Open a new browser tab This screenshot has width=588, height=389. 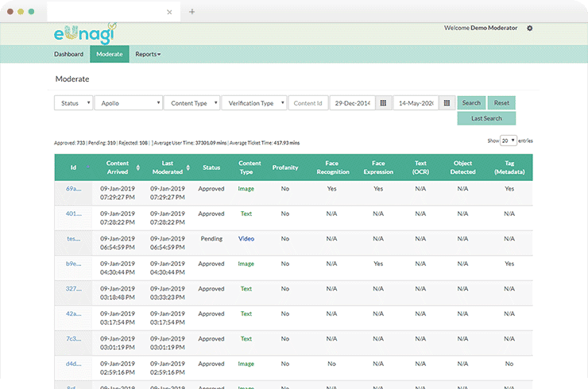click(191, 12)
